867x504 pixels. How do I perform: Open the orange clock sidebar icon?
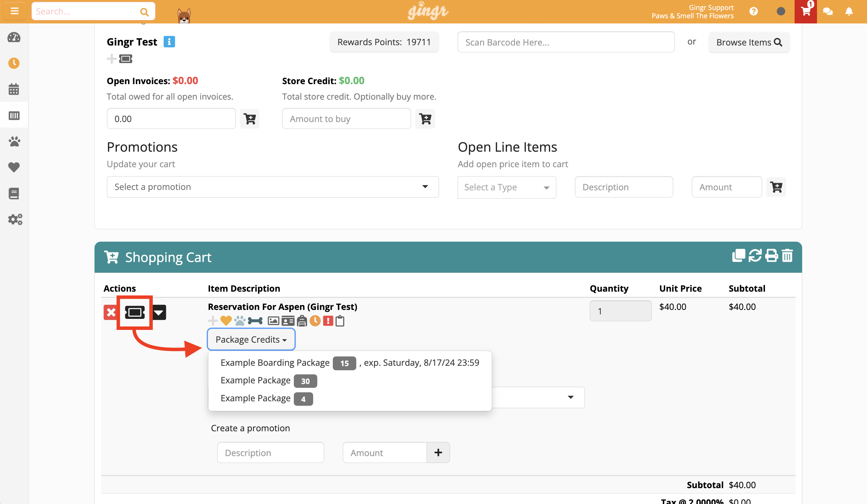pyautogui.click(x=14, y=63)
